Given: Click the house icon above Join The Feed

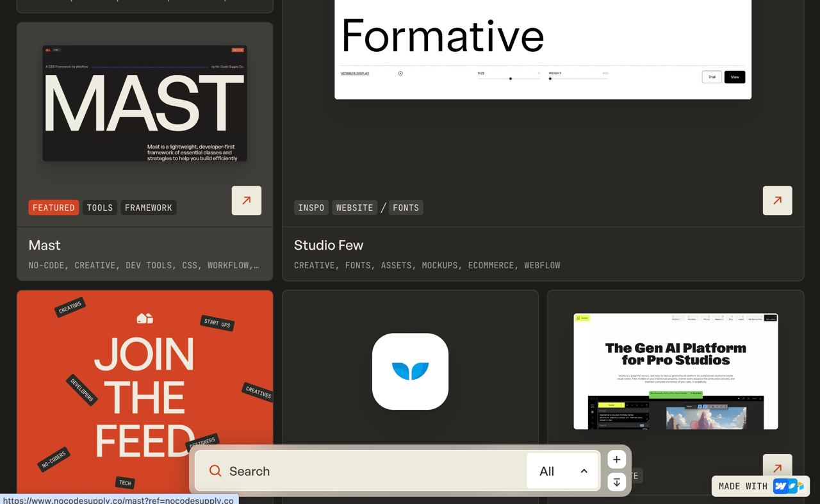Looking at the screenshot, I should 145,318.
